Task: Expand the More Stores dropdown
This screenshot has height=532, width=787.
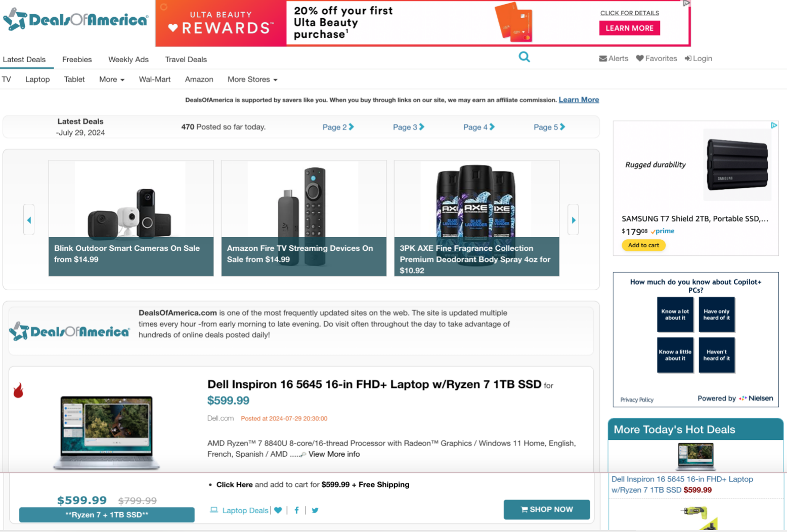Action: pos(252,79)
